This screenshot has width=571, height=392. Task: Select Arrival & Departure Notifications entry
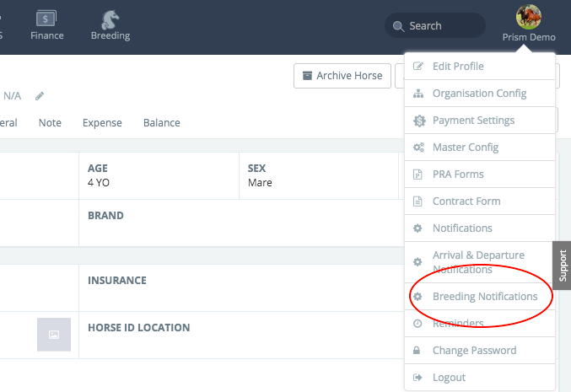pos(480,262)
